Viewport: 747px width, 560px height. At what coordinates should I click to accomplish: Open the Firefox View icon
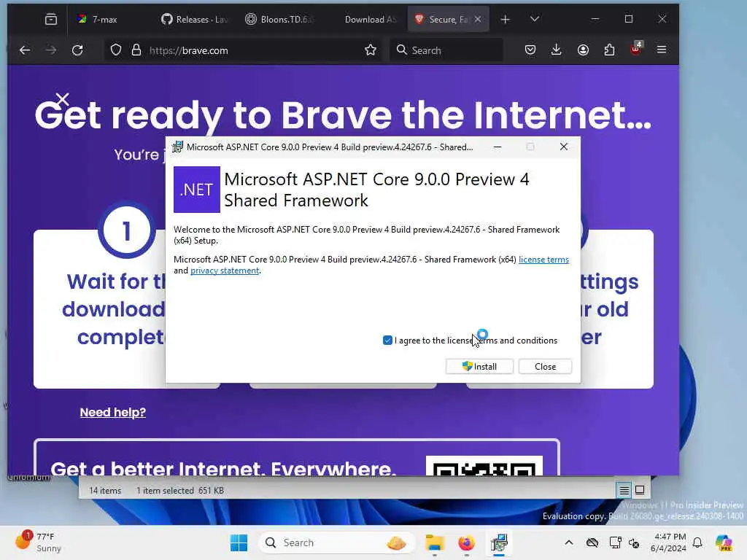point(51,20)
